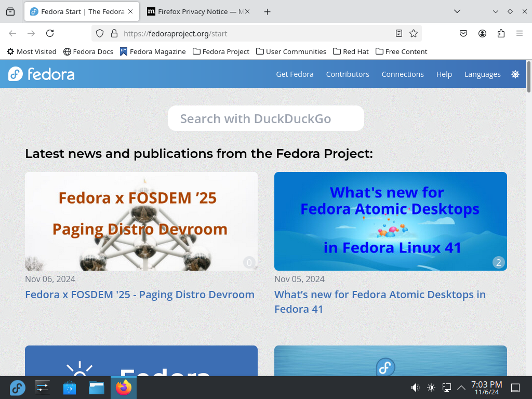Open Fedora Atomic Desktops article image
The width and height of the screenshot is (532, 399).
(391, 221)
